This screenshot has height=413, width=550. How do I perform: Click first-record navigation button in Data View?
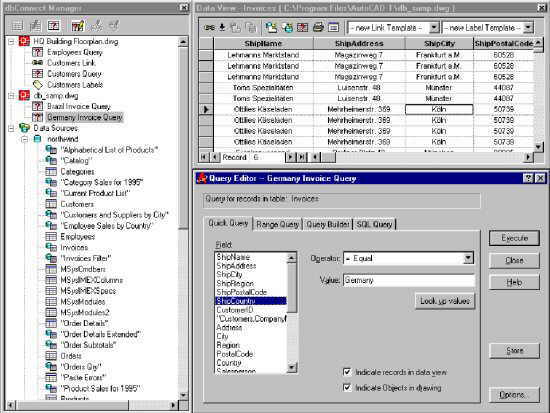click(x=203, y=157)
